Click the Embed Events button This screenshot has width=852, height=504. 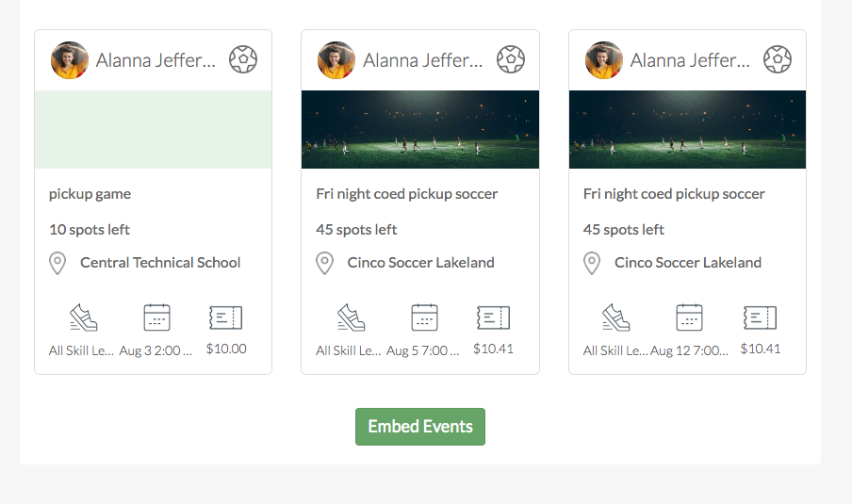tap(420, 427)
